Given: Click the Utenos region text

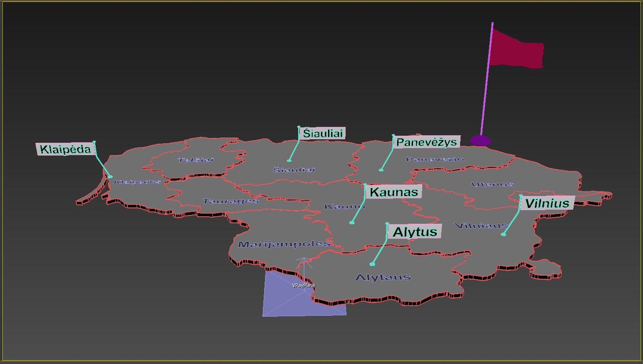Looking at the screenshot, I should [x=492, y=184].
